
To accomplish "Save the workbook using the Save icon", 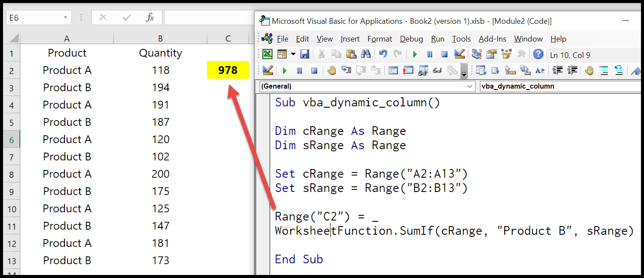I will (305, 54).
